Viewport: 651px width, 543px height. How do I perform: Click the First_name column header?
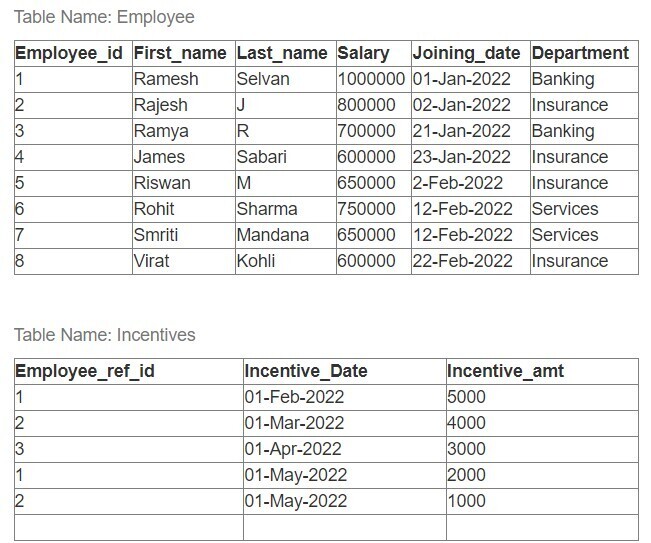[x=181, y=53]
